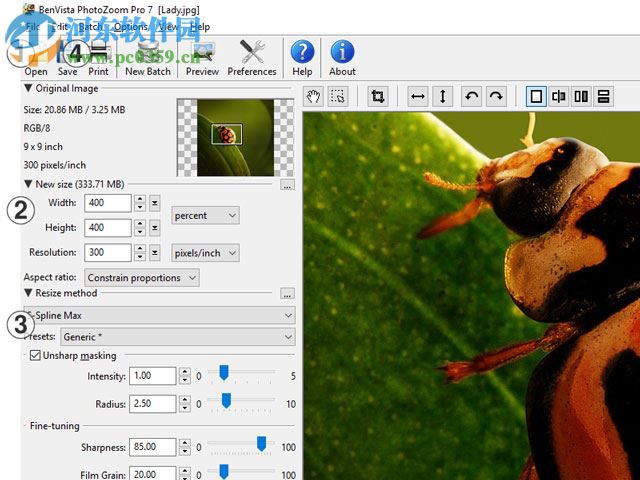Collapse the Original Image section
This screenshot has height=480, width=640.
click(28, 88)
